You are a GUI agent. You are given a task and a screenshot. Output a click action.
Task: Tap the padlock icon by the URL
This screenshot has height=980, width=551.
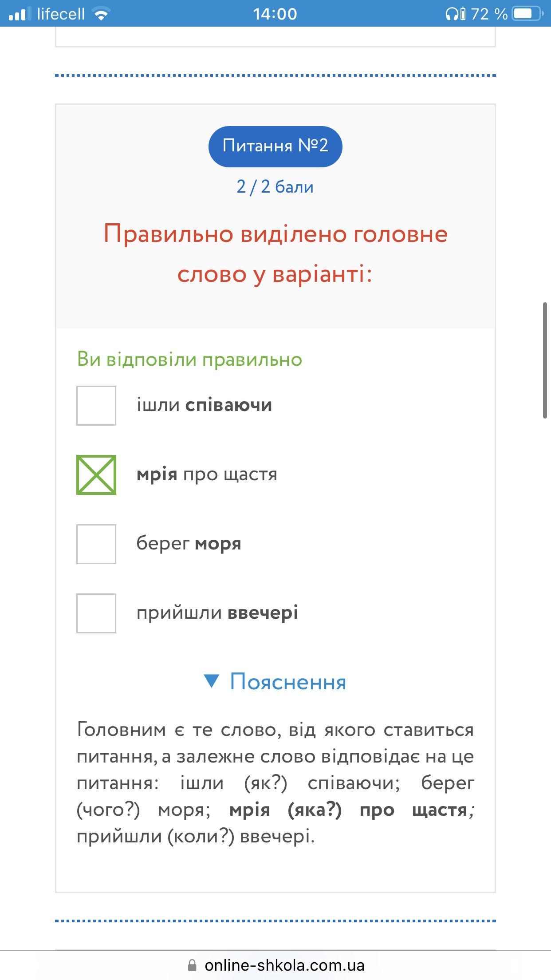point(192,965)
